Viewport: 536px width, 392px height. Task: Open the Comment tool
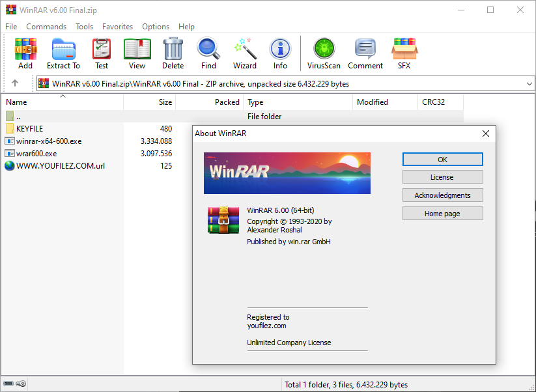click(x=365, y=53)
